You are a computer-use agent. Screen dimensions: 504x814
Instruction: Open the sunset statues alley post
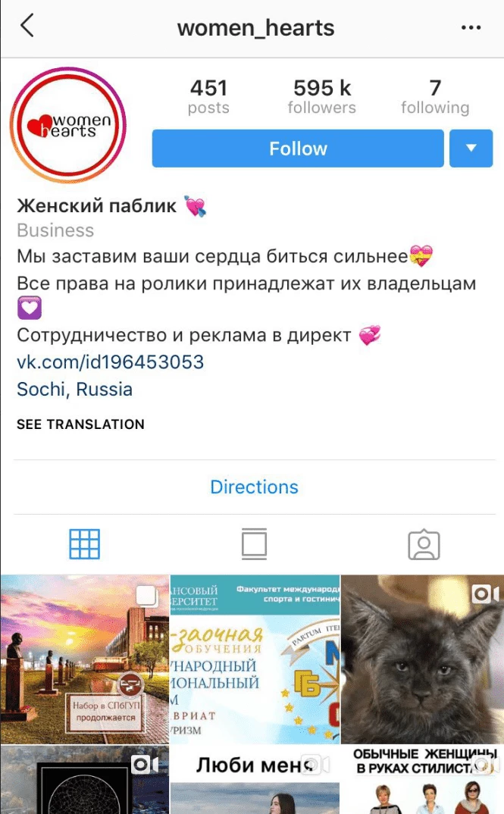[85, 659]
